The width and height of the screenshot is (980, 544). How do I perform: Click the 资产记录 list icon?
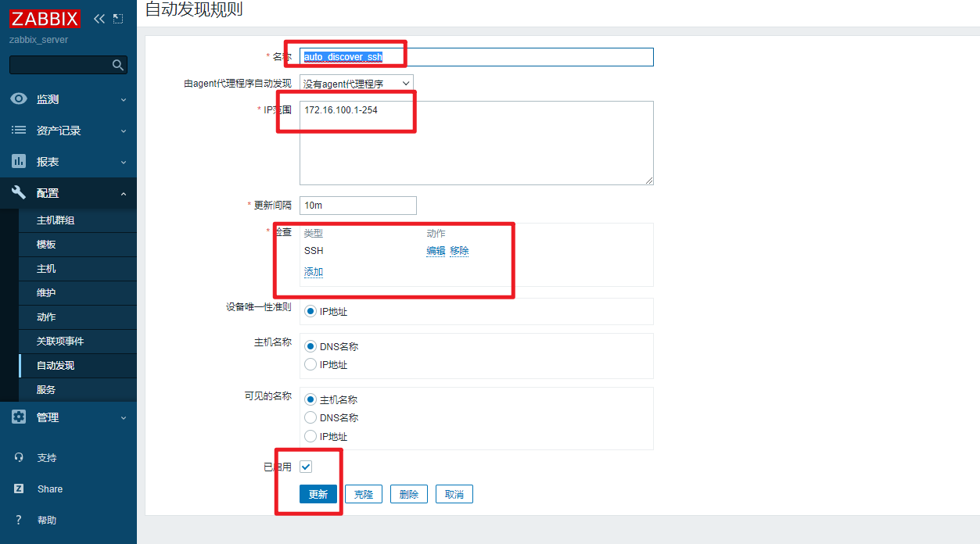click(19, 131)
